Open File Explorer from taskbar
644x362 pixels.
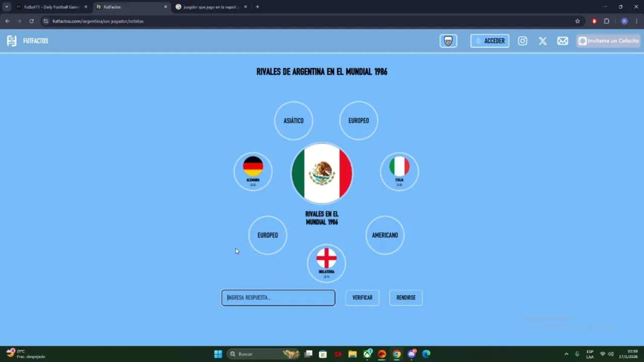pos(353,354)
